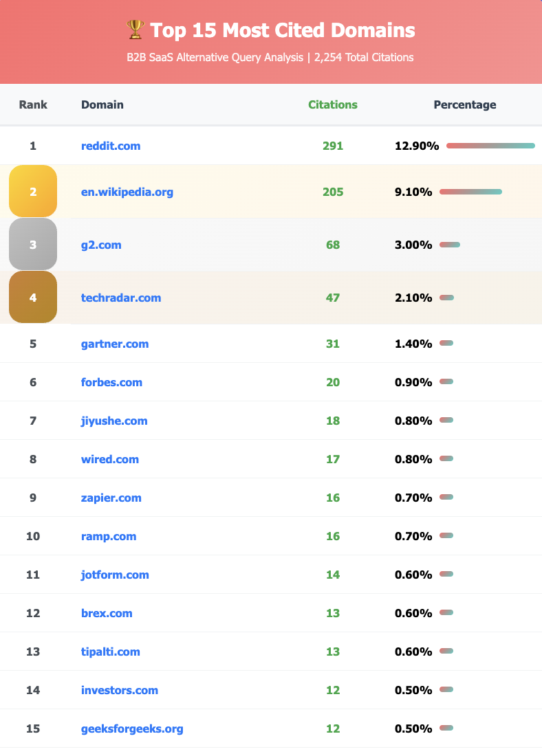Open the en.wikipedia.org link
542x756 pixels.
point(127,192)
